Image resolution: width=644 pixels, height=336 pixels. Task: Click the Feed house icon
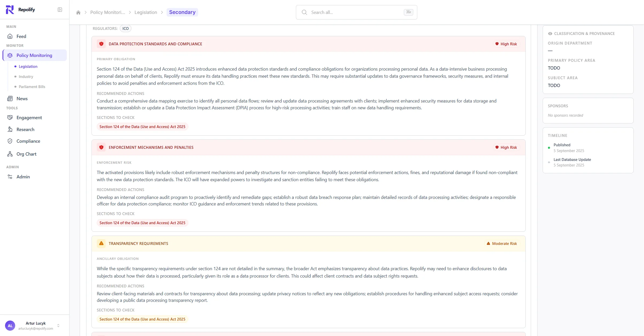pyautogui.click(x=10, y=36)
